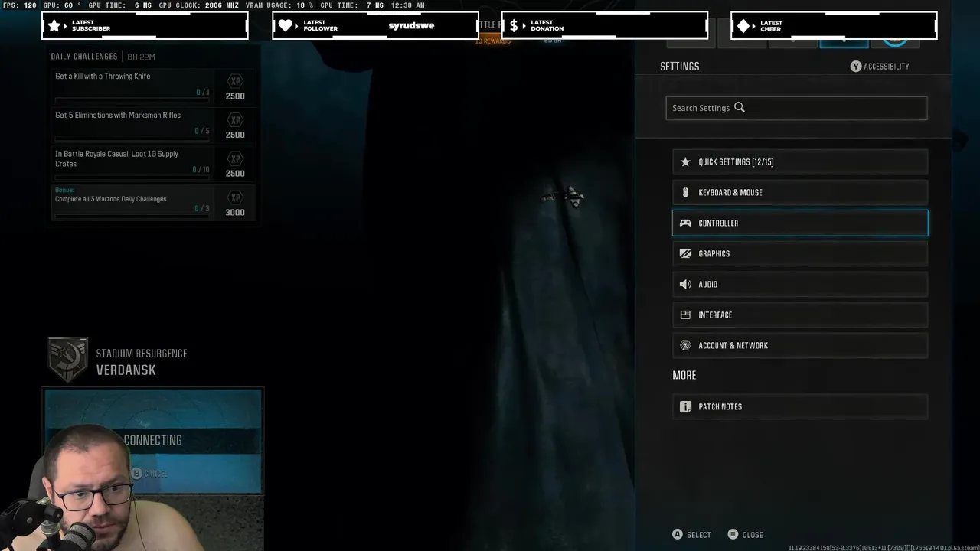Click the Search Settings field
The image size is (980, 551).
click(x=796, y=108)
